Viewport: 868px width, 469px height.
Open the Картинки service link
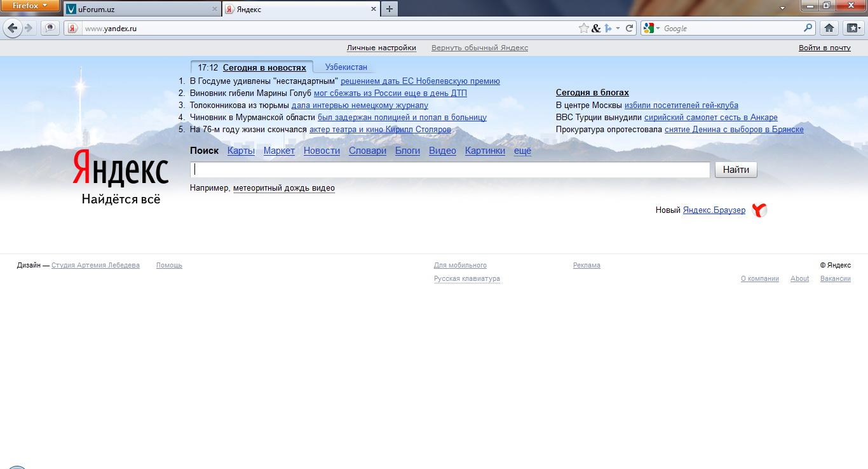485,151
